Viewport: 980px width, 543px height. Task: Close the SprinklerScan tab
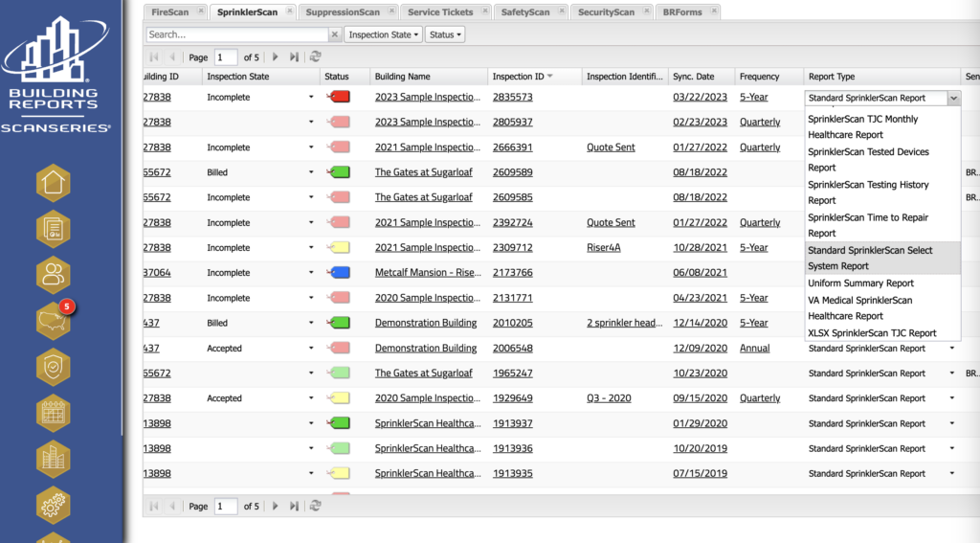[289, 11]
